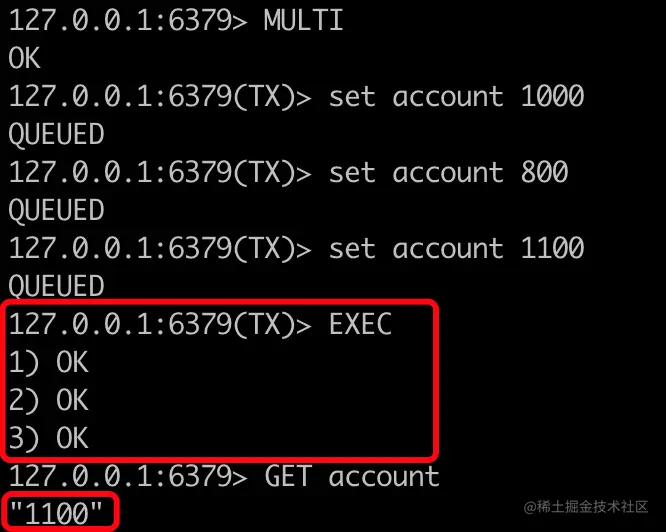The width and height of the screenshot is (666, 532).
Task: Click the 'GET account' command
Action: click(352, 476)
